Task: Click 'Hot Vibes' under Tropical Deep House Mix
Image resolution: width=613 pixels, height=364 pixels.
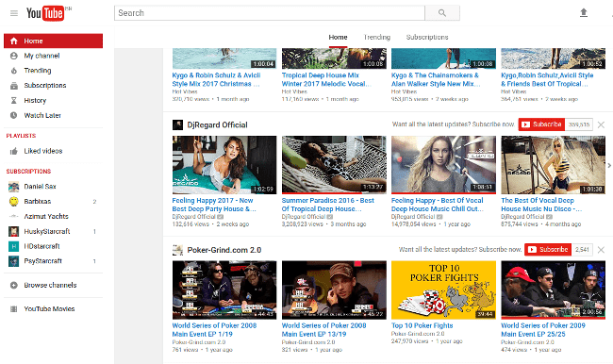Action: [x=294, y=91]
